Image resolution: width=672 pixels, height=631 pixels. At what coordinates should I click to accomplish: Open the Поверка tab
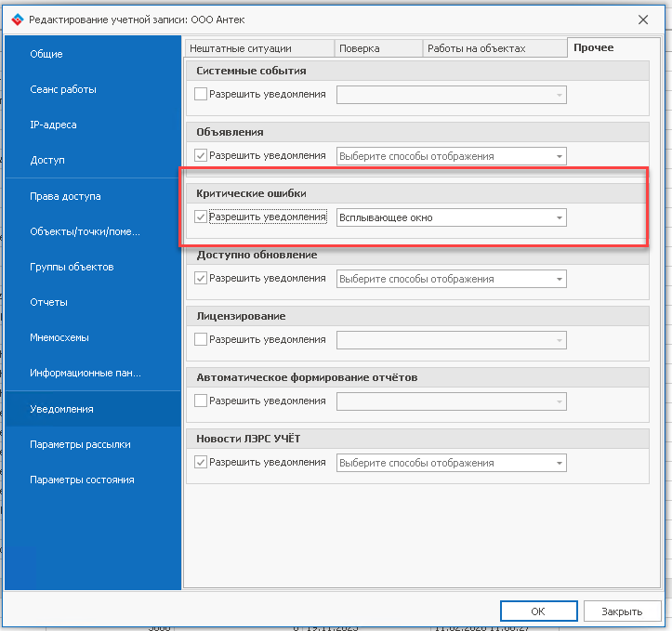[359, 48]
